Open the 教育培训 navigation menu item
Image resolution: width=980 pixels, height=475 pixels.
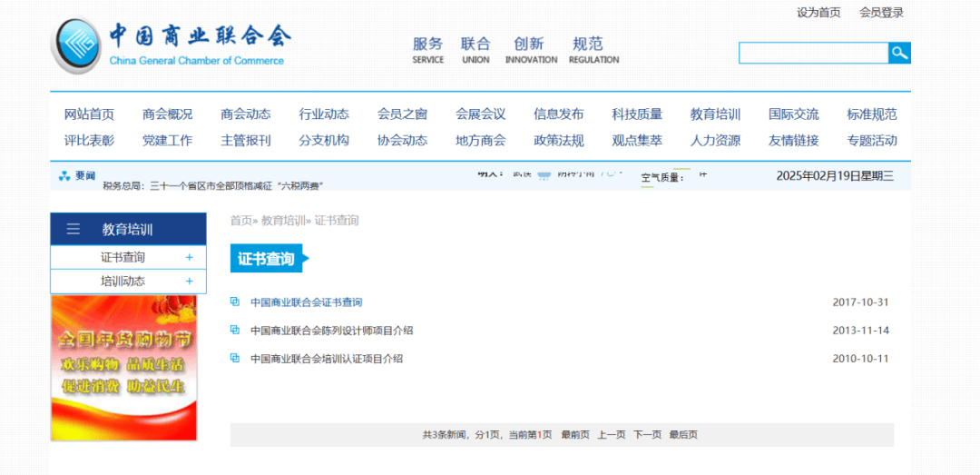point(715,114)
